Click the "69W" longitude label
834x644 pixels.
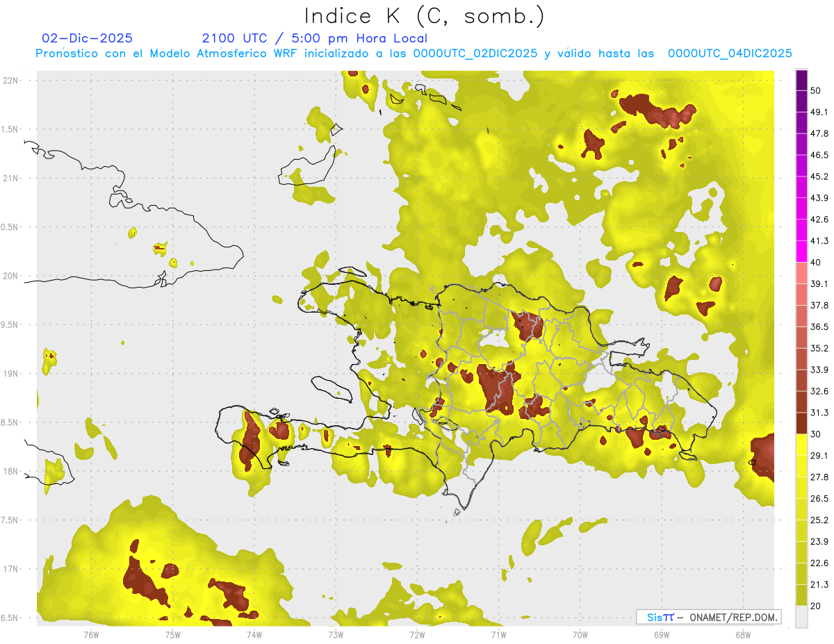coord(661,634)
